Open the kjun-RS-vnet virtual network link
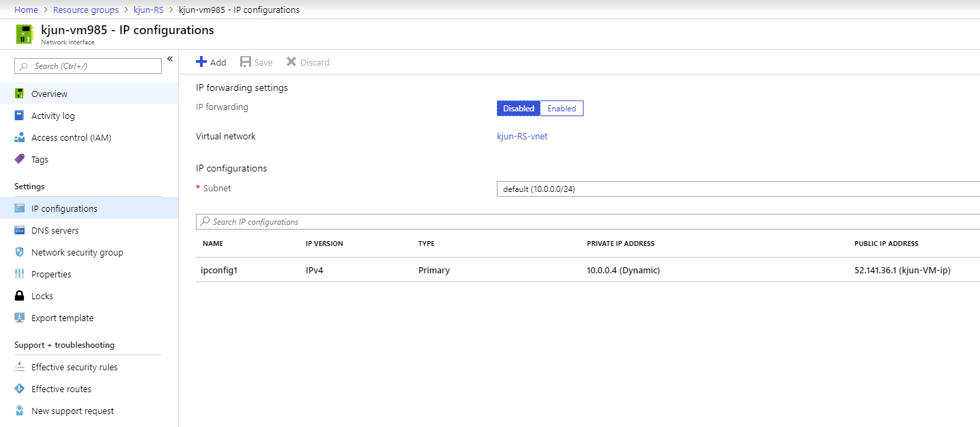The height and width of the screenshot is (427, 980). click(x=522, y=136)
